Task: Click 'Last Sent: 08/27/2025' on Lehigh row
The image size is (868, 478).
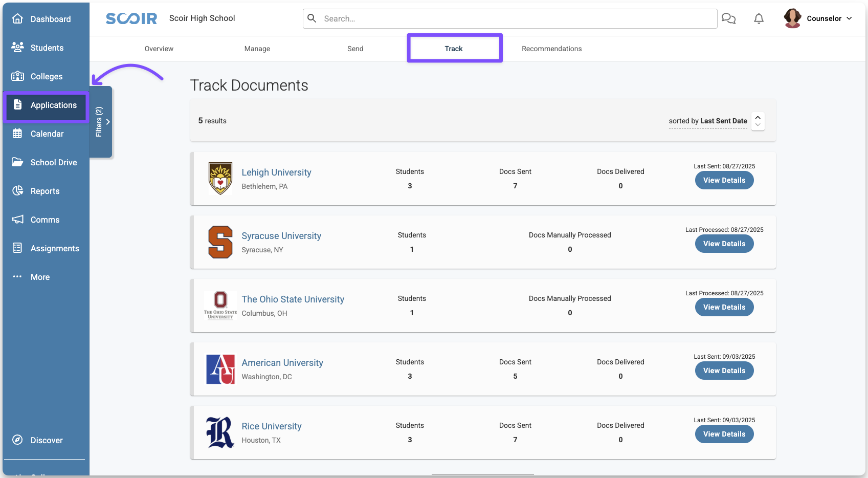Action: click(724, 166)
